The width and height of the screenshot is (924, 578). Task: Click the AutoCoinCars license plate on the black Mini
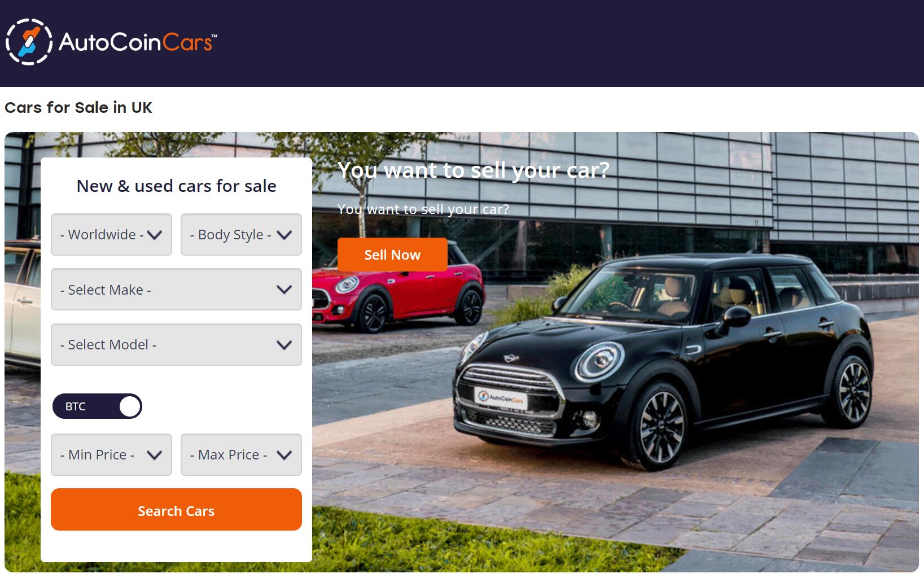[x=501, y=398]
